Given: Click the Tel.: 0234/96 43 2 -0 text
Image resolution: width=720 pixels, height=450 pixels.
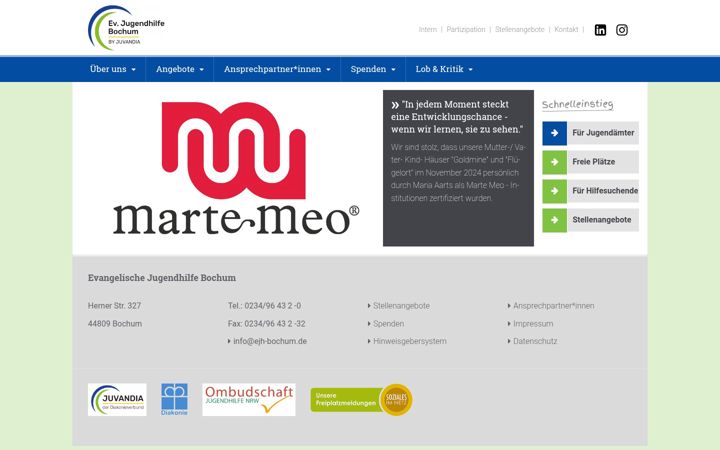Looking at the screenshot, I should pyautogui.click(x=264, y=306).
